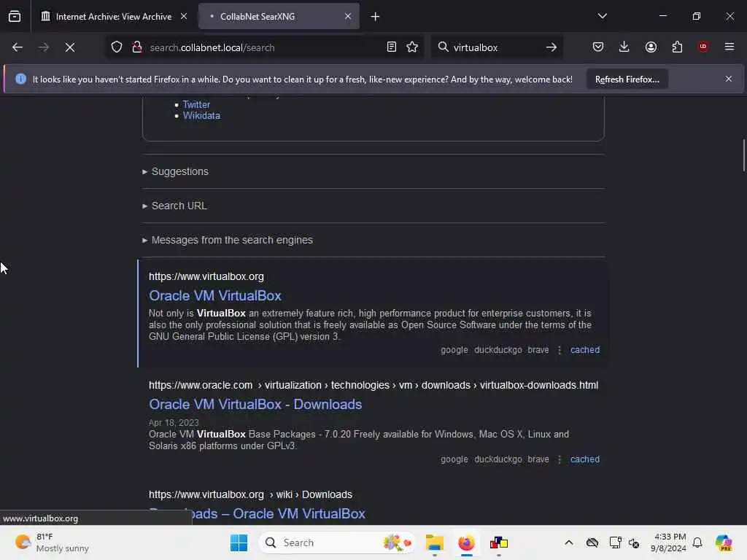Open the tracking protection shield icon
747x560 pixels.
(x=117, y=47)
